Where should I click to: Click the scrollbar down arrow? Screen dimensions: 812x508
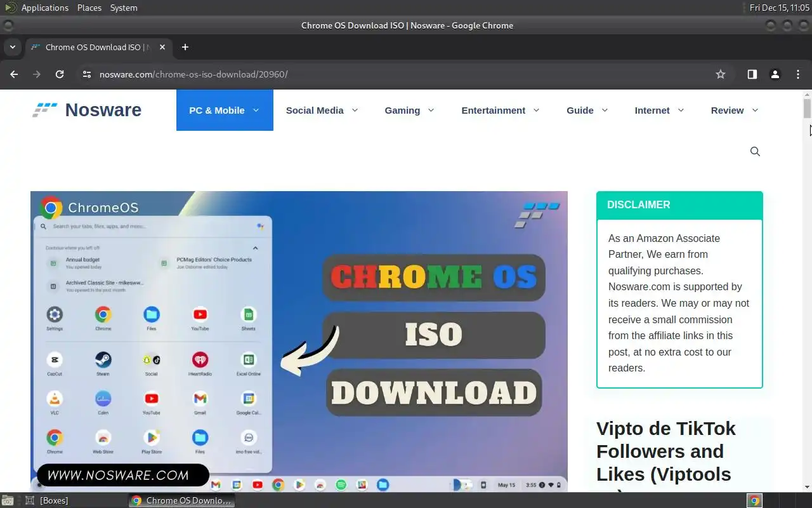[x=807, y=487]
